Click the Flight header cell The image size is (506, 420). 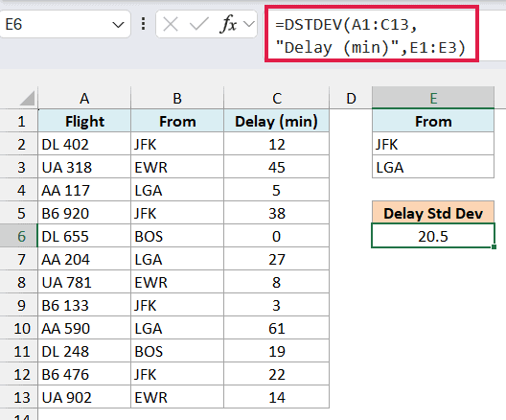click(x=84, y=122)
